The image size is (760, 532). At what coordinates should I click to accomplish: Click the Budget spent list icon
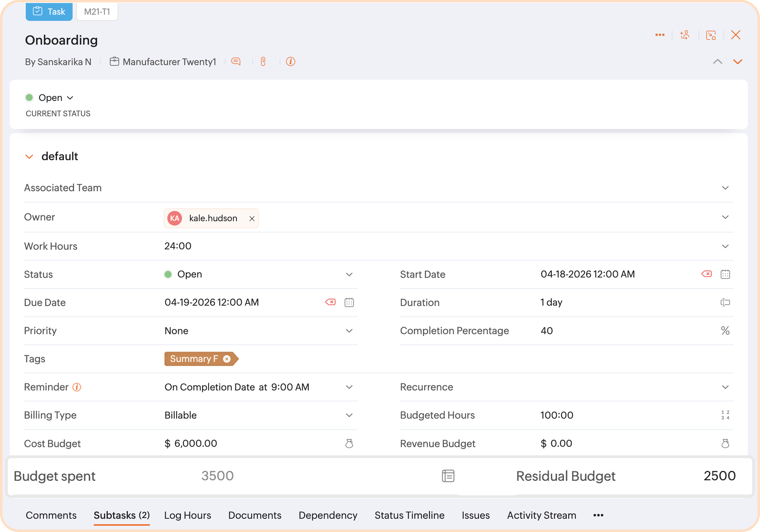[x=448, y=476]
